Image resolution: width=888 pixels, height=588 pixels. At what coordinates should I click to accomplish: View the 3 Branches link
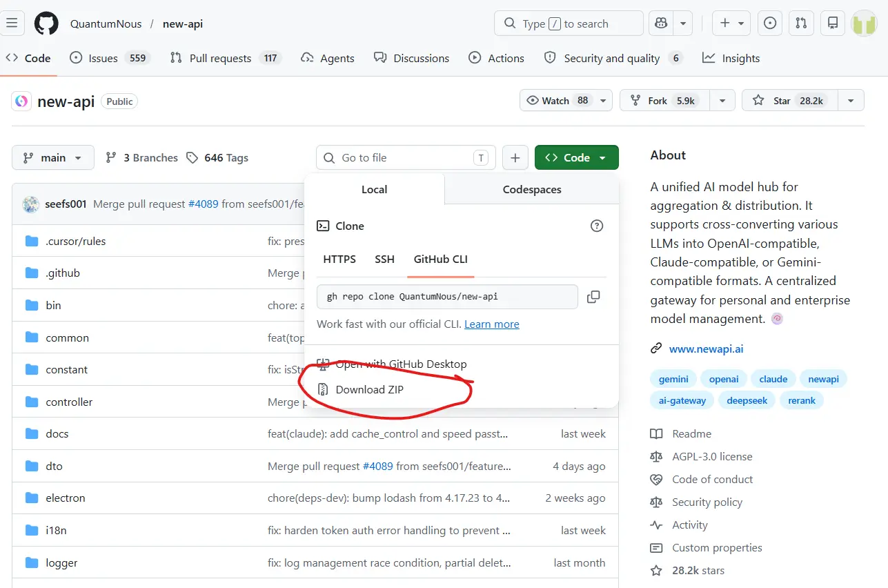(141, 157)
